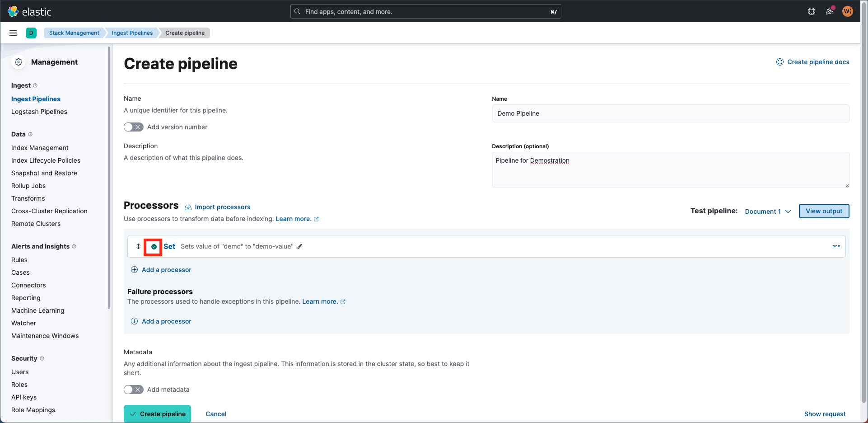The height and width of the screenshot is (423, 868).
Task: Select Index Lifecycle Policies in sidebar
Action: (x=46, y=160)
